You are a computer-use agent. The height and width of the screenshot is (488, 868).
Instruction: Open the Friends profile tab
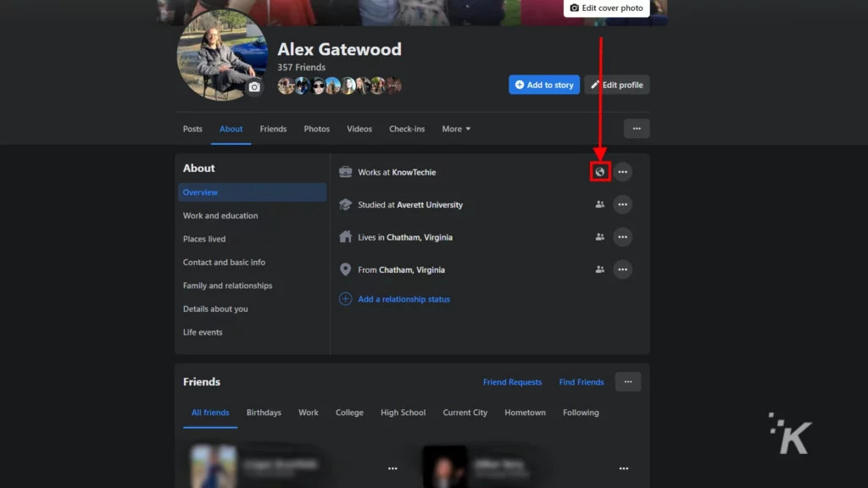[x=273, y=129]
